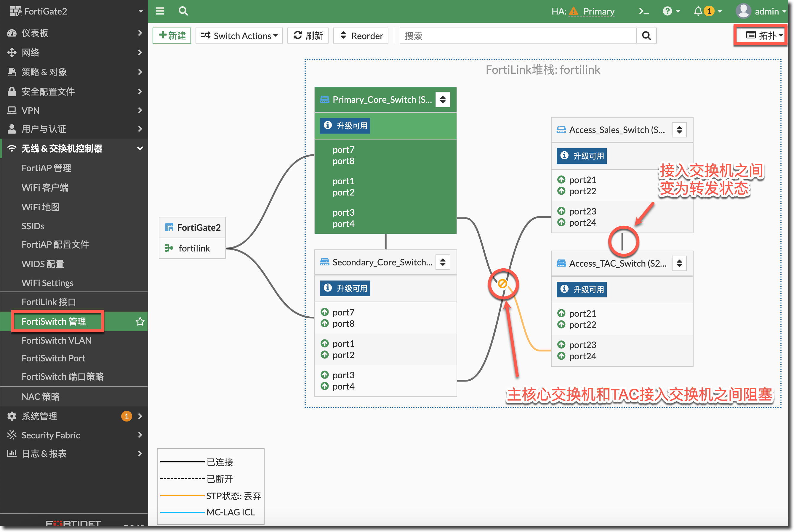The height and width of the screenshot is (532, 794).
Task: Favorite FortiSwitch 管理 with star icon
Action: point(140,321)
